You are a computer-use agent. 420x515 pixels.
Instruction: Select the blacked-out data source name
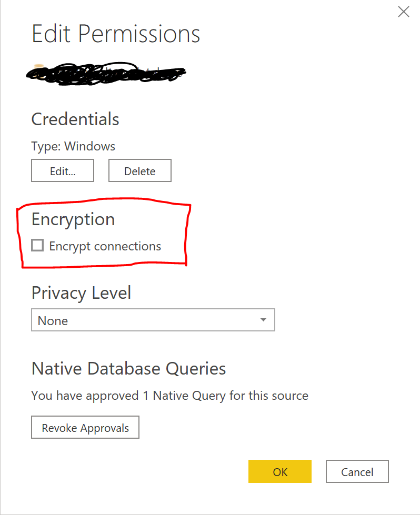coord(106,74)
